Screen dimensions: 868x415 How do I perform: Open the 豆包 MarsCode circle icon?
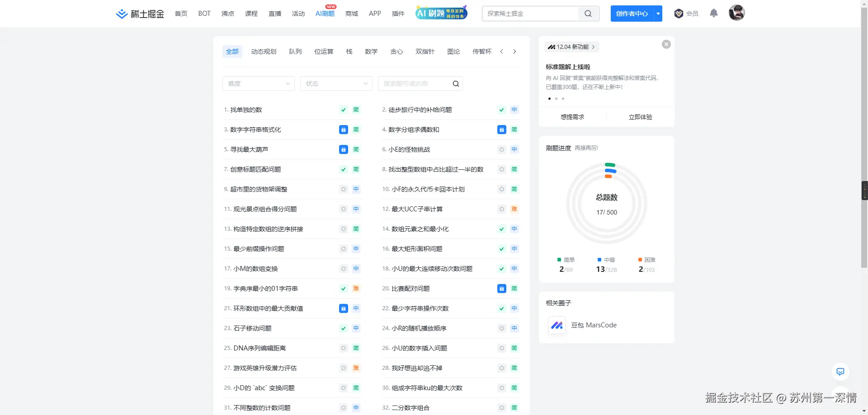point(557,325)
